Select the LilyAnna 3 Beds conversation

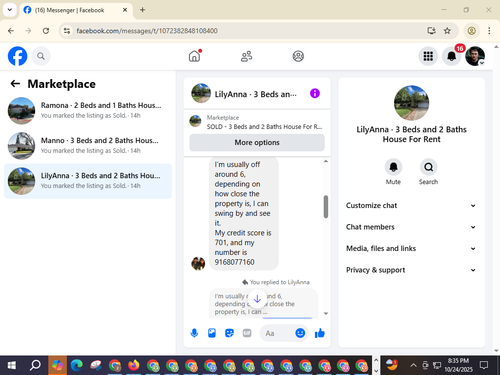click(88, 181)
